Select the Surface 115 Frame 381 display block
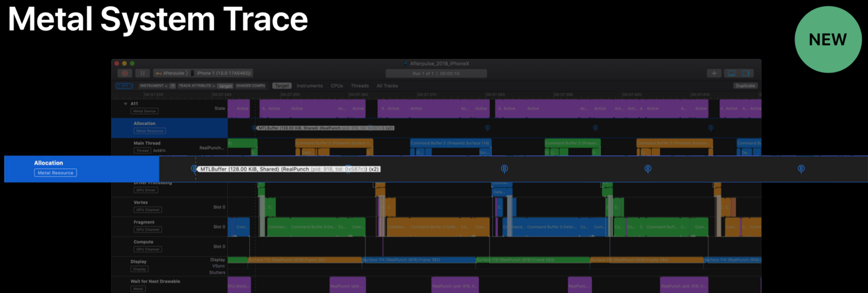Image resolution: width=868 pixels, height=293 pixels. (x=305, y=260)
